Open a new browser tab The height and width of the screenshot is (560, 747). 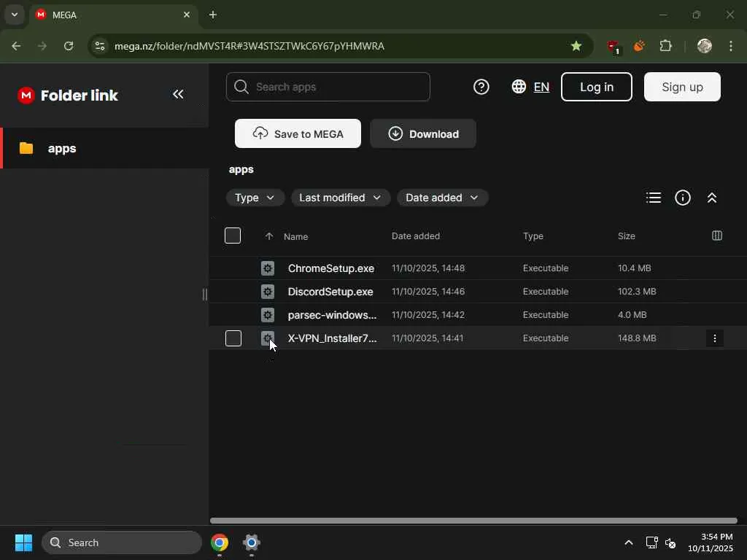point(213,15)
